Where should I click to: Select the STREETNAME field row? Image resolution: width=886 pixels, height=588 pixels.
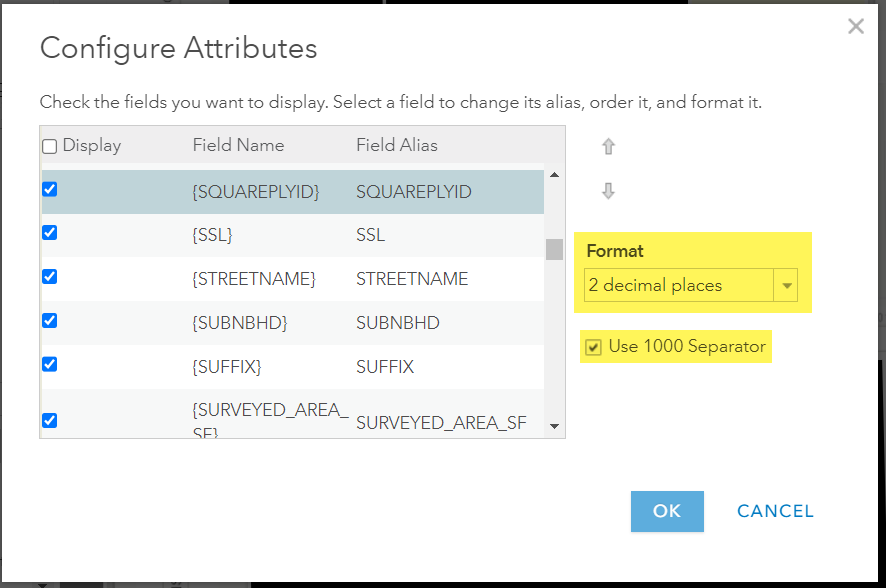point(300,278)
